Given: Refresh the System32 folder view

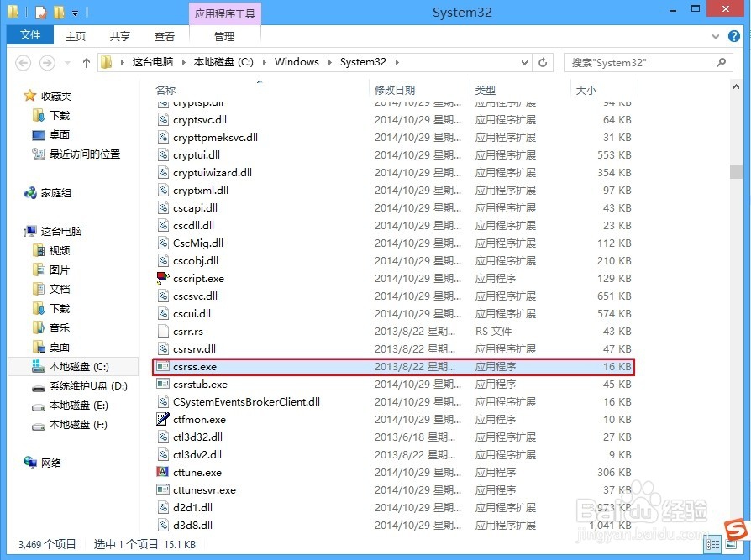Looking at the screenshot, I should [543, 62].
